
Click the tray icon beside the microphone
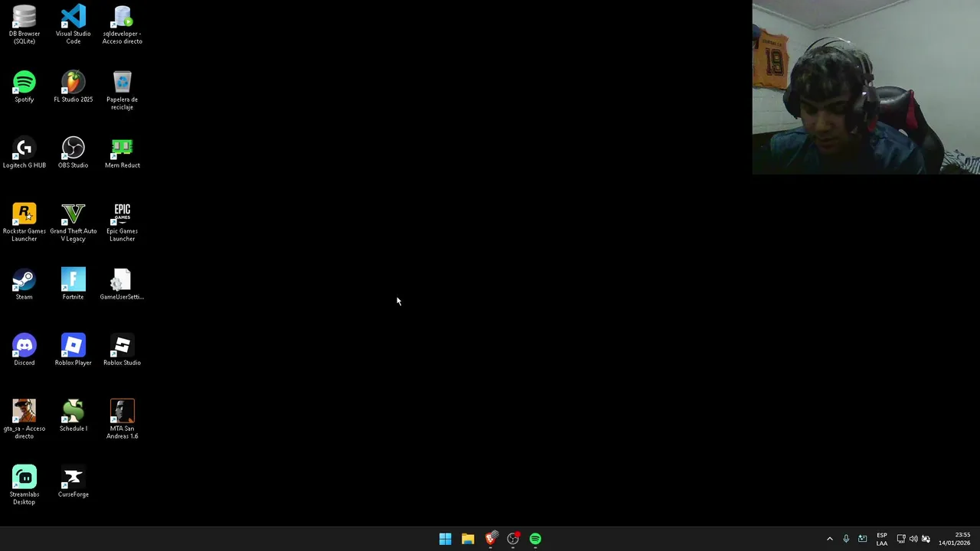pyautogui.click(x=863, y=539)
